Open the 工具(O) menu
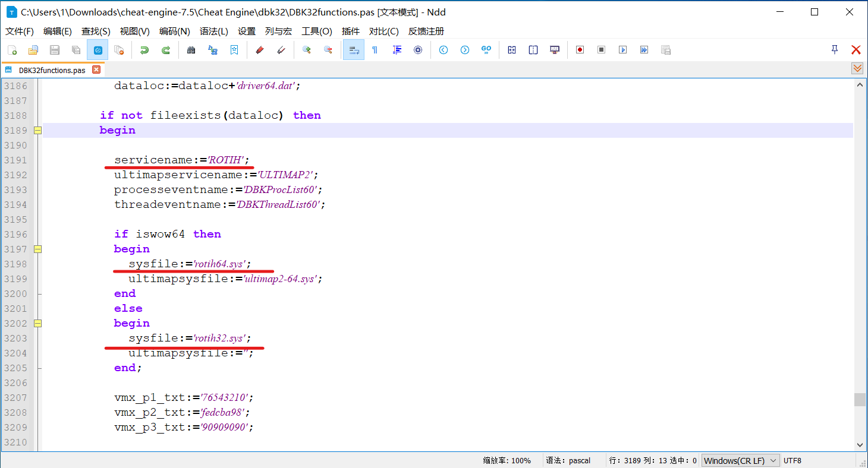 (317, 31)
